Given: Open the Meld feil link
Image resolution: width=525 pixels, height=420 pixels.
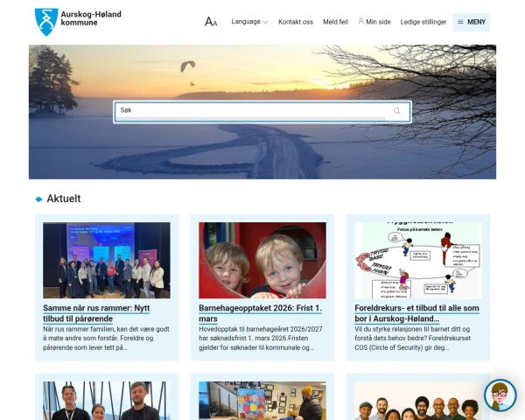Looking at the screenshot, I should [x=335, y=22].
